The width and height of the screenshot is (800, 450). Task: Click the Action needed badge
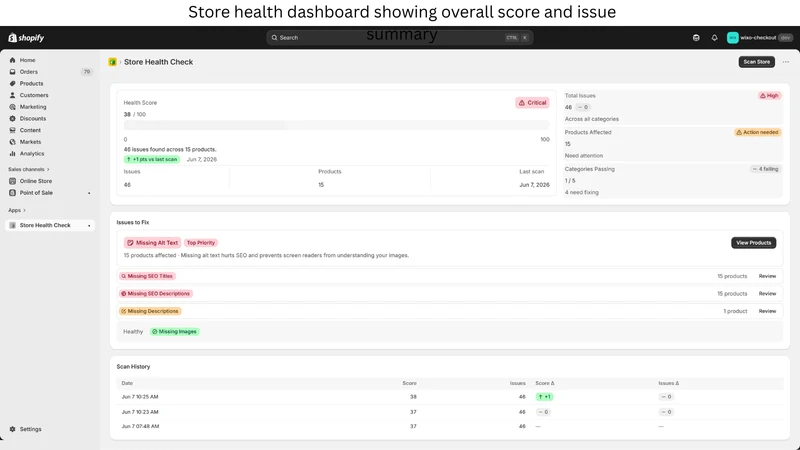[758, 132]
